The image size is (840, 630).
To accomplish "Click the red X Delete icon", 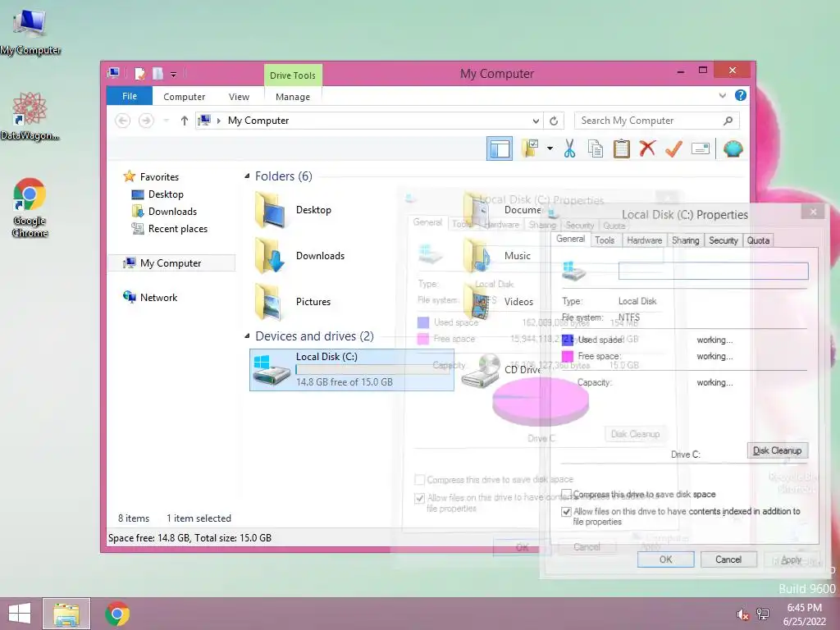I will [x=647, y=148].
